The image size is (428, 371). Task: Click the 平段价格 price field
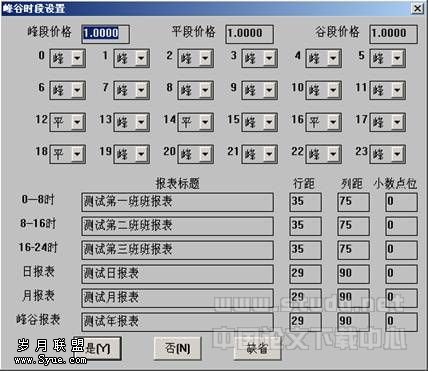tap(249, 34)
